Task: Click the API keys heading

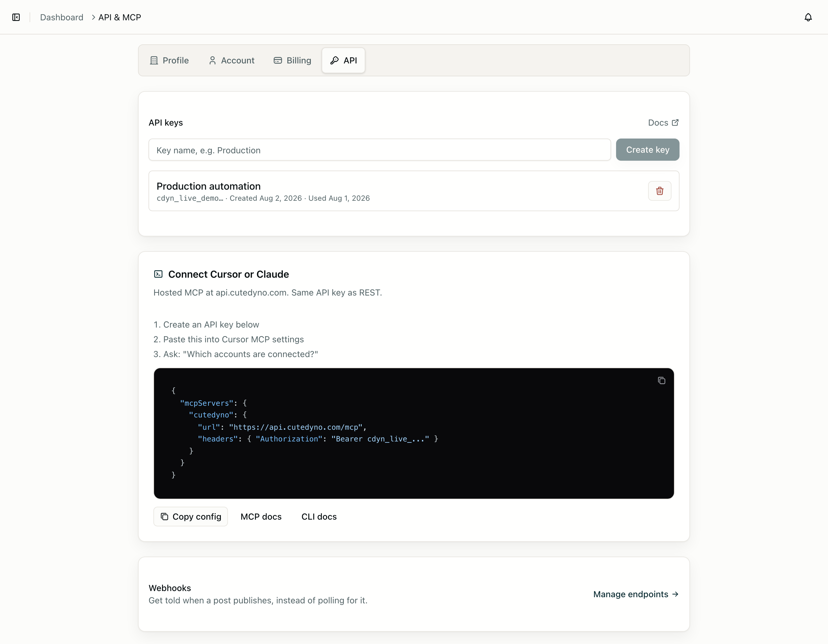Action: (166, 123)
